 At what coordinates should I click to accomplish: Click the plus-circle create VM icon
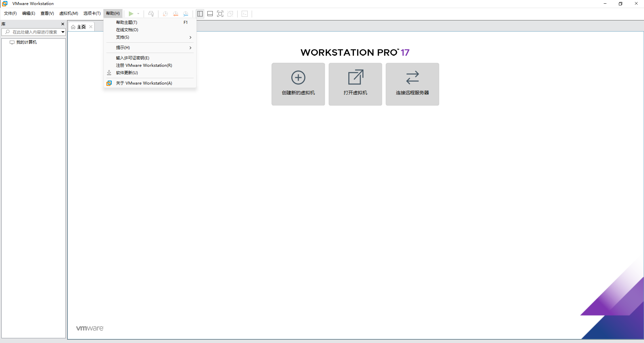click(298, 78)
